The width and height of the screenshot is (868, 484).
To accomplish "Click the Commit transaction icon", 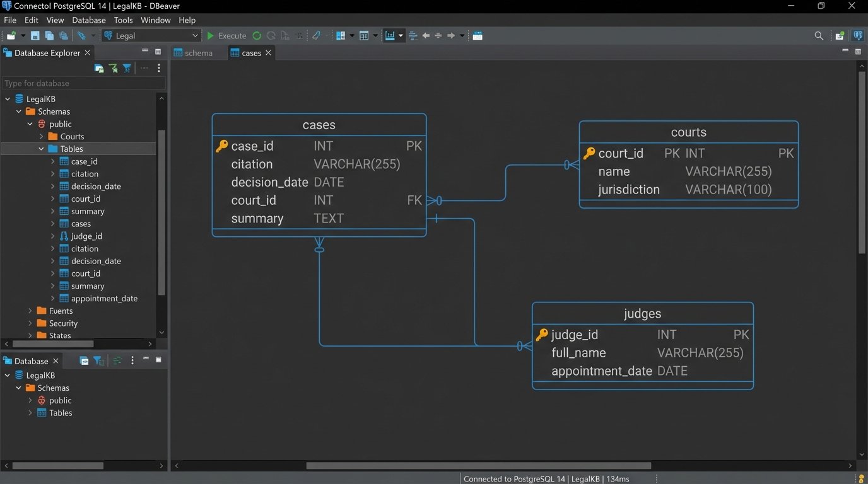I will [257, 35].
